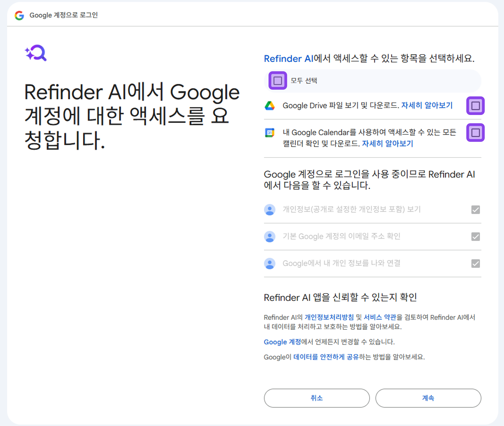
Task: Click '개인정보(공개로 설정한 개인정보 포함) 보기' text
Action: tap(352, 209)
